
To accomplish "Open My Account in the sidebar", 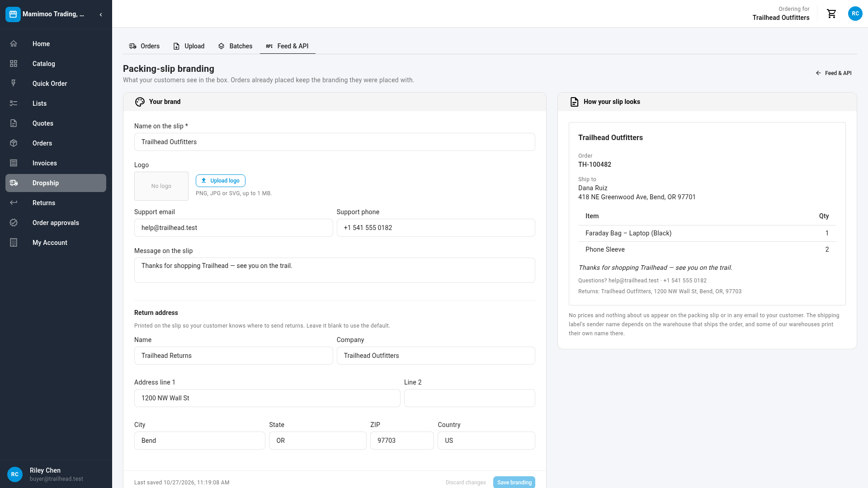I will [x=56, y=243].
